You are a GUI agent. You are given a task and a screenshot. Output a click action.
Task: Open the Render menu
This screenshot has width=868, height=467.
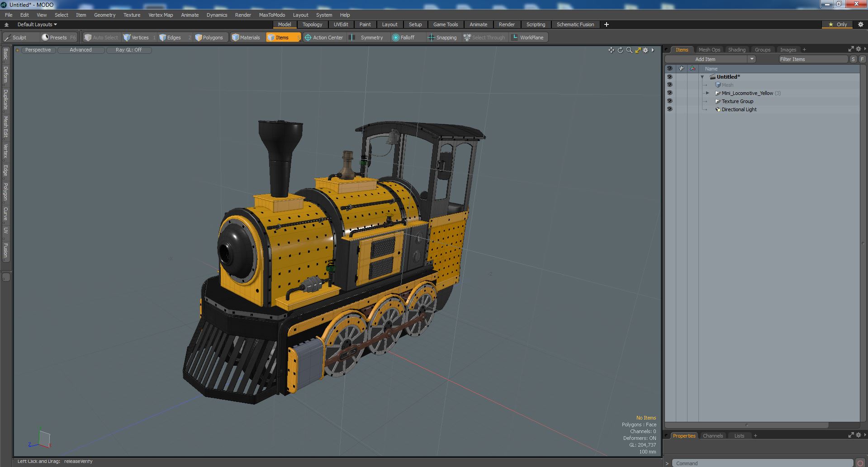tap(243, 15)
